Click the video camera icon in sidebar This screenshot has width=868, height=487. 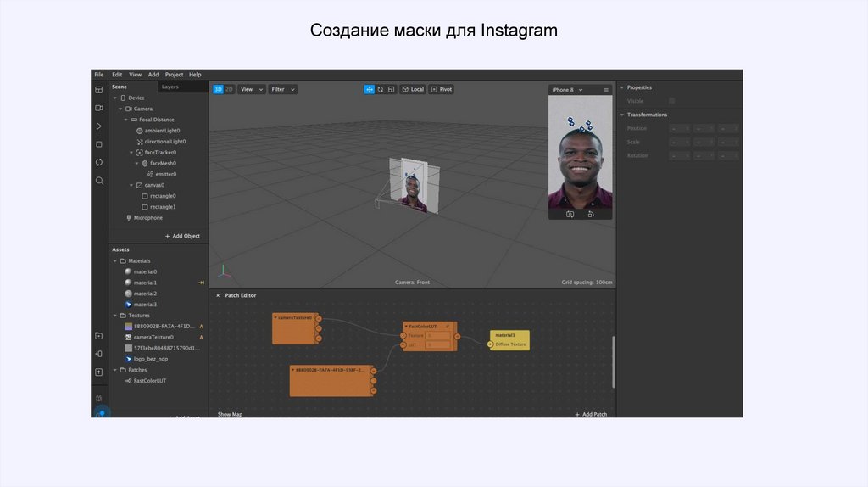[x=99, y=108]
